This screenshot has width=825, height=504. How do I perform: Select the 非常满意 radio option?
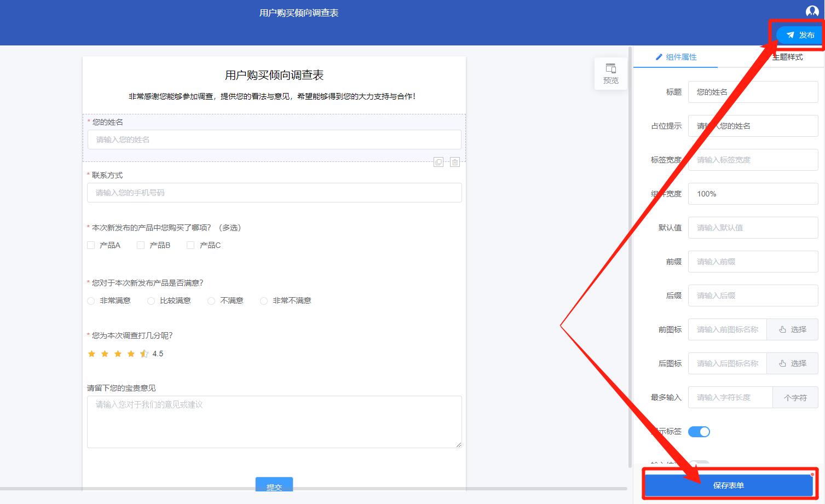[90, 300]
